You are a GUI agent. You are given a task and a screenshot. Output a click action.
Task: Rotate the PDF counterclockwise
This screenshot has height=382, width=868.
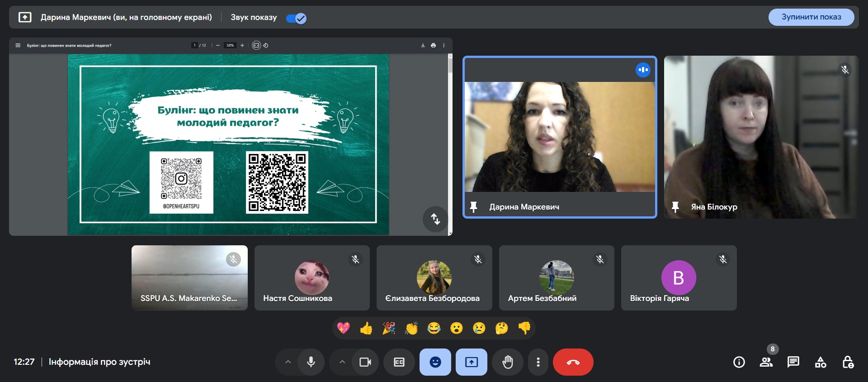[x=266, y=45]
